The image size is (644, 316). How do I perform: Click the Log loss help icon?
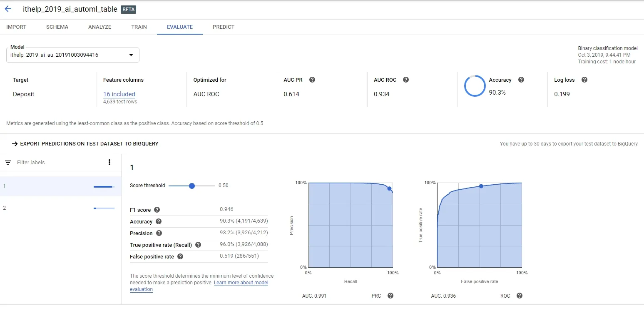click(584, 80)
